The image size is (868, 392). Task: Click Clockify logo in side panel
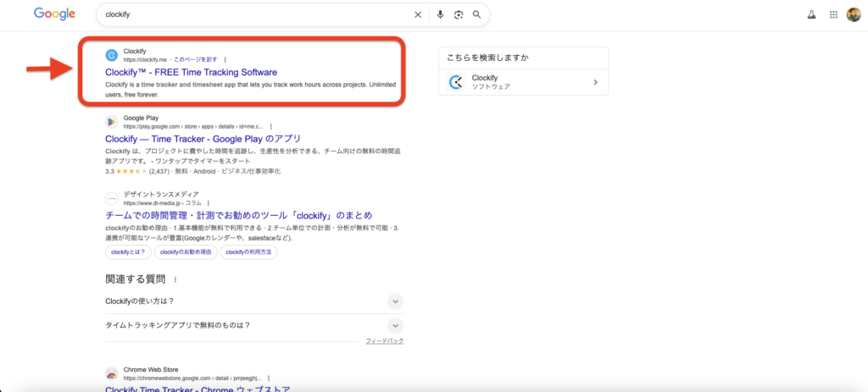click(455, 82)
